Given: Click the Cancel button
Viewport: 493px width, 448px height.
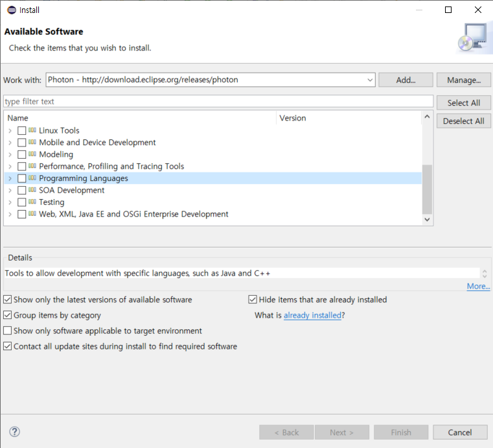Looking at the screenshot, I should click(x=460, y=432).
